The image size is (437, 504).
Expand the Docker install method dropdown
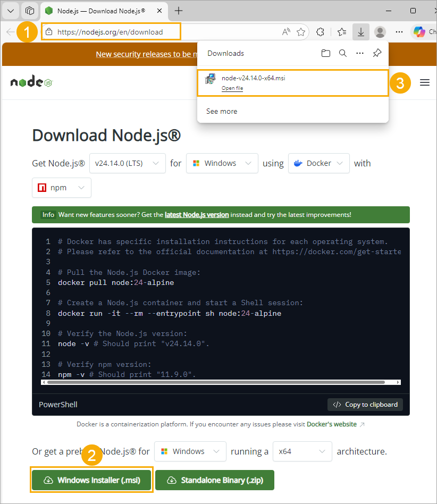(319, 163)
